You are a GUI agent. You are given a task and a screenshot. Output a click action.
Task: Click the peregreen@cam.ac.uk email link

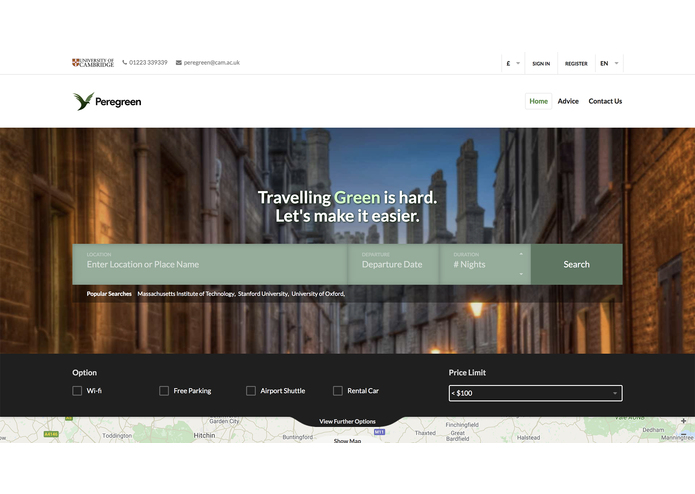(x=211, y=62)
